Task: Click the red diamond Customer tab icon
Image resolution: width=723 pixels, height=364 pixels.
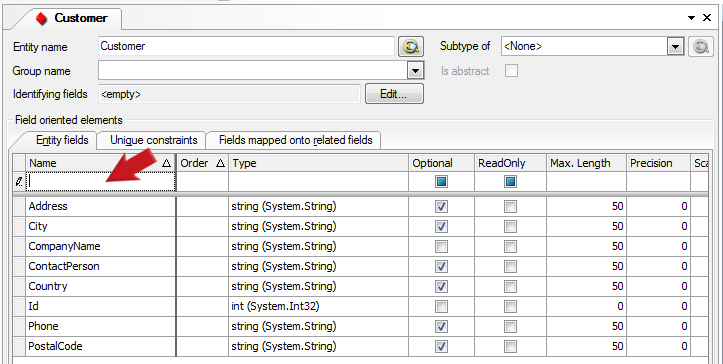Action: 41,18
